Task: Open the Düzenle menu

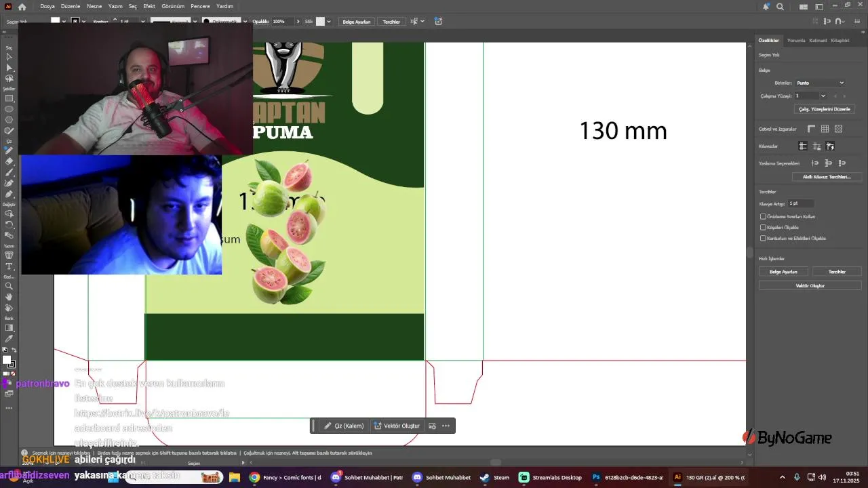Action: 71,6
